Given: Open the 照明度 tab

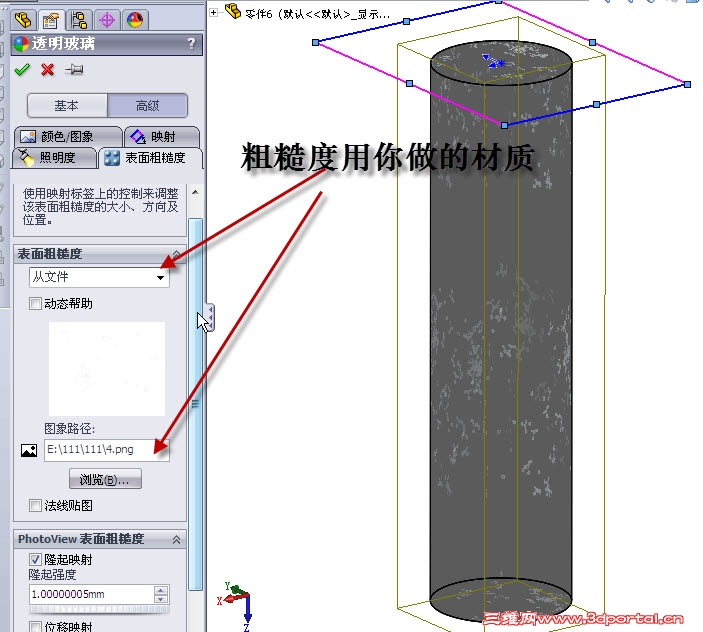Looking at the screenshot, I should [x=55, y=158].
